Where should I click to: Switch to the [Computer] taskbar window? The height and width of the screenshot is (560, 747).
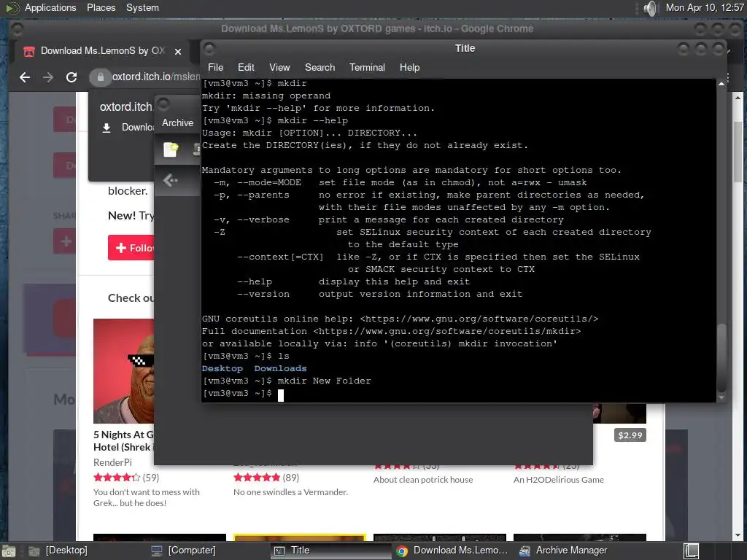pos(184,551)
